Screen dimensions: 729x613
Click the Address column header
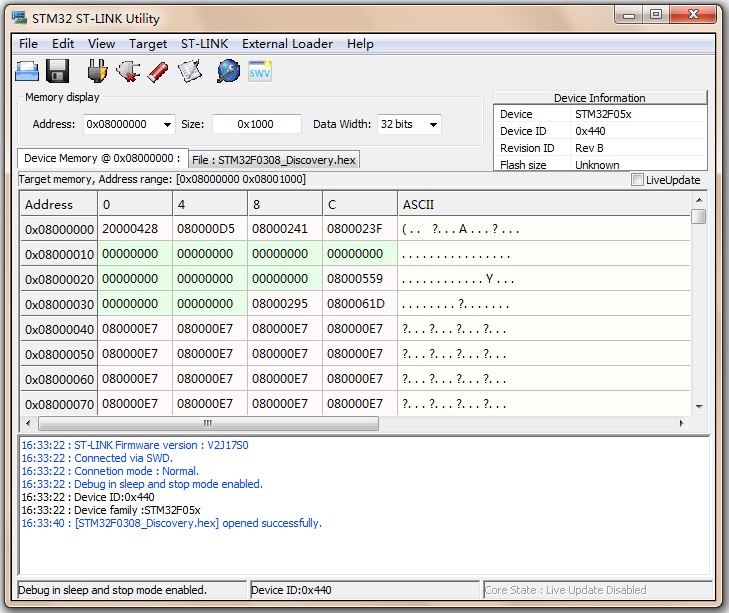coord(59,204)
